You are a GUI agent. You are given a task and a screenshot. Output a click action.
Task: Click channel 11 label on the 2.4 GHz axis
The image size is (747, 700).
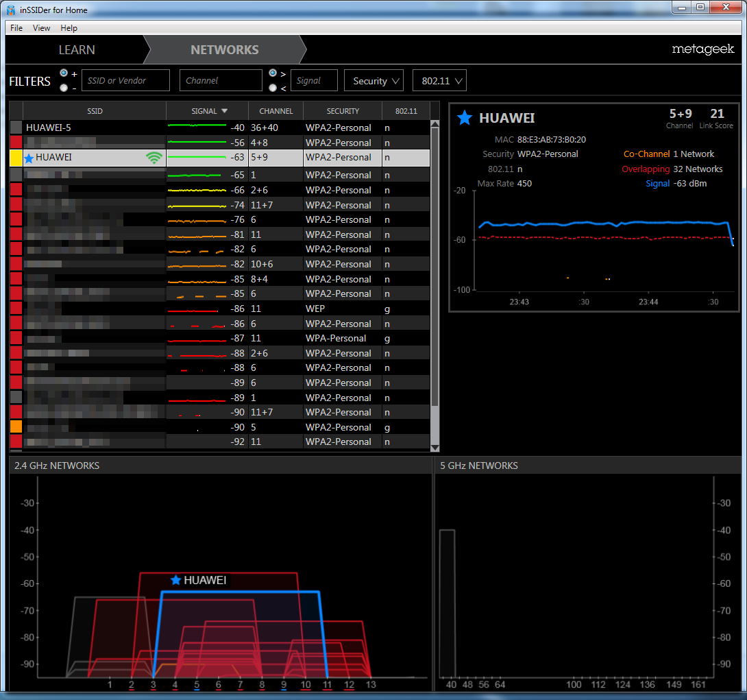pos(328,684)
